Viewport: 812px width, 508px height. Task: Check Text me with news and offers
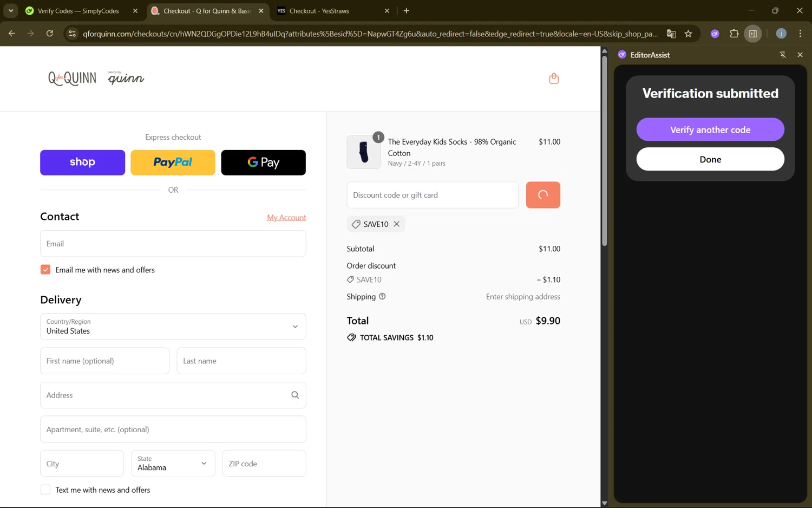(45, 490)
